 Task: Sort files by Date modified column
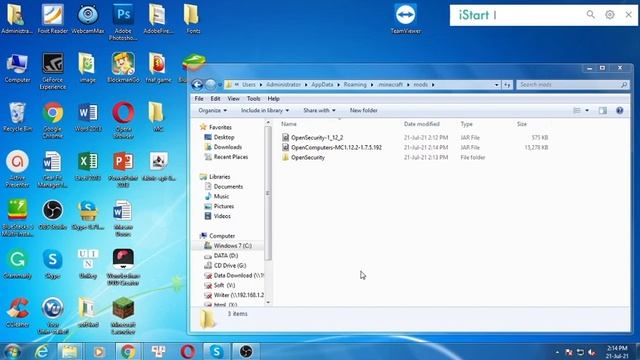pyautogui.click(x=422, y=124)
